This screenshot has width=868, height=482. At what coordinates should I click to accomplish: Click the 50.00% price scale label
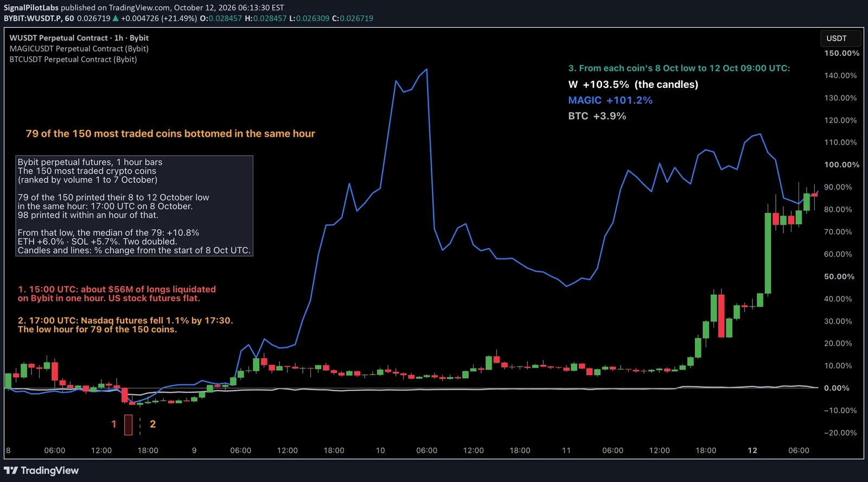839,276
